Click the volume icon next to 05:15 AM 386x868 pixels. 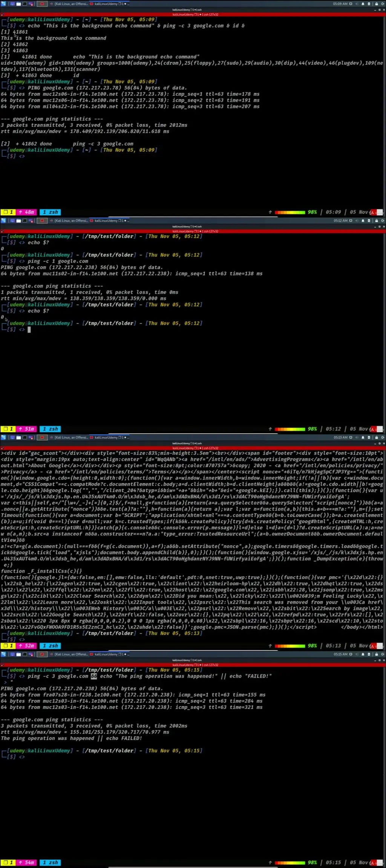coord(357,654)
